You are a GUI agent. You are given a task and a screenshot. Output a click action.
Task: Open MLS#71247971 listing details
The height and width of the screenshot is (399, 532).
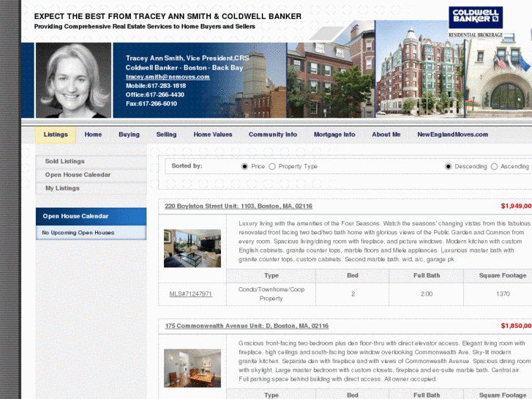pyautogui.click(x=191, y=294)
